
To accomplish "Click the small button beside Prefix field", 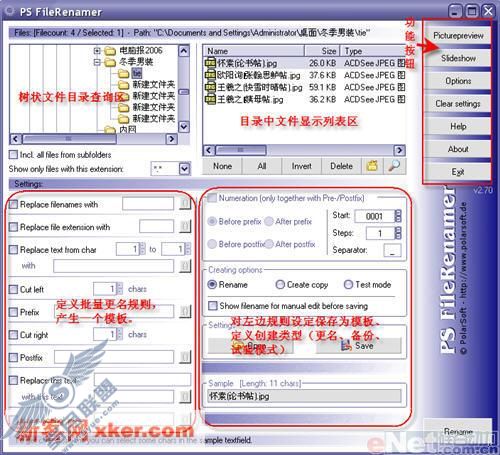I will 185,312.
